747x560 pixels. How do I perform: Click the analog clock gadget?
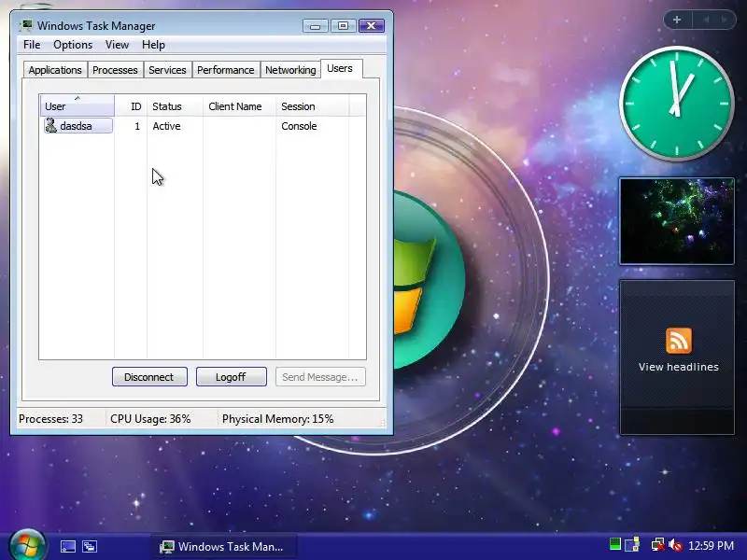pyautogui.click(x=676, y=103)
